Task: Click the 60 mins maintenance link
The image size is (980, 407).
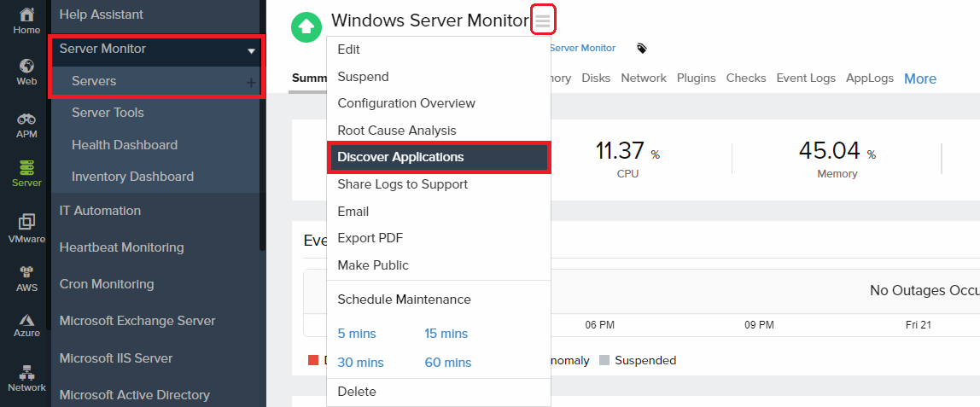Action: [x=448, y=363]
